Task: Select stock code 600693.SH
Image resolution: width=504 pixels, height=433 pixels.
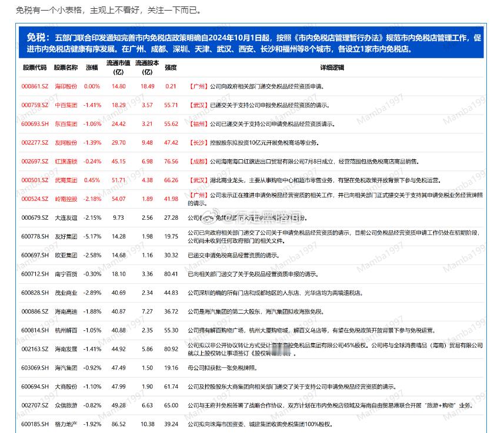Action: click(35, 124)
